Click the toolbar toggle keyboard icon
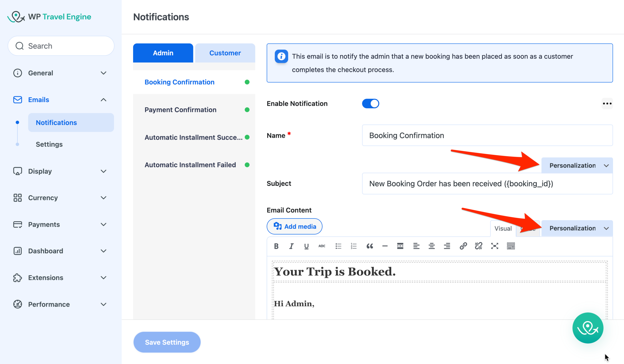 pyautogui.click(x=511, y=246)
